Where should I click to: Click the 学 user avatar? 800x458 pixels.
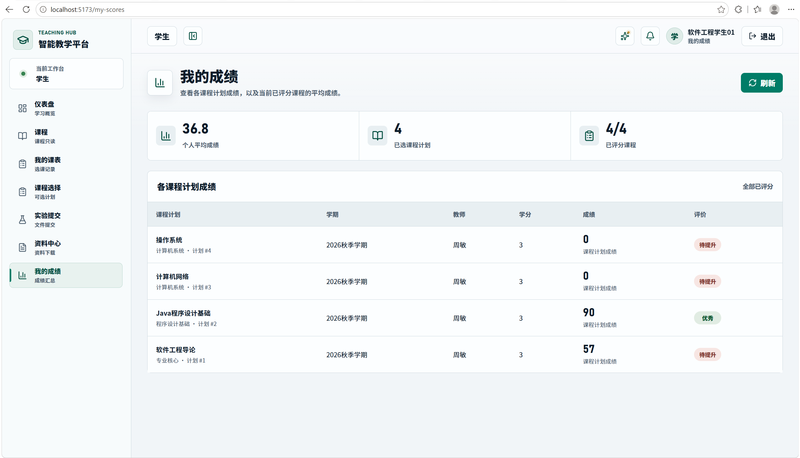(x=674, y=36)
